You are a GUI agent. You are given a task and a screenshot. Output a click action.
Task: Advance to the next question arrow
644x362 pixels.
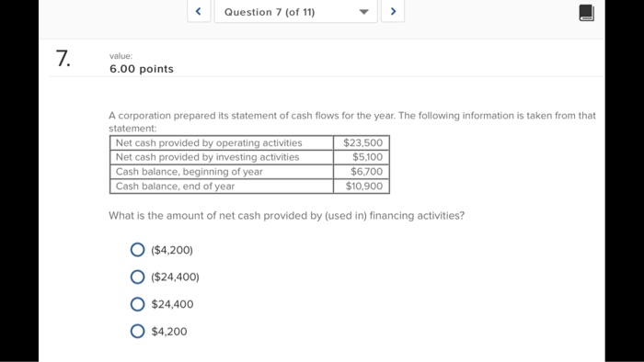point(393,11)
